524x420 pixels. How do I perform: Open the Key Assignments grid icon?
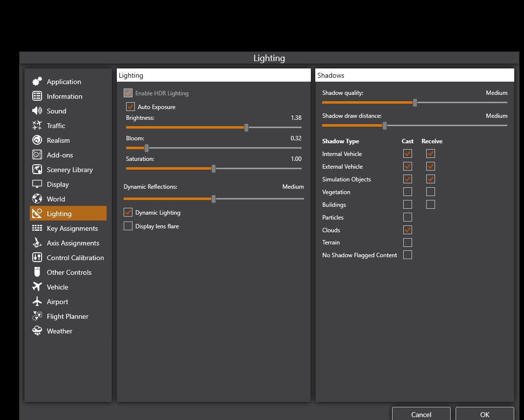[x=37, y=228]
